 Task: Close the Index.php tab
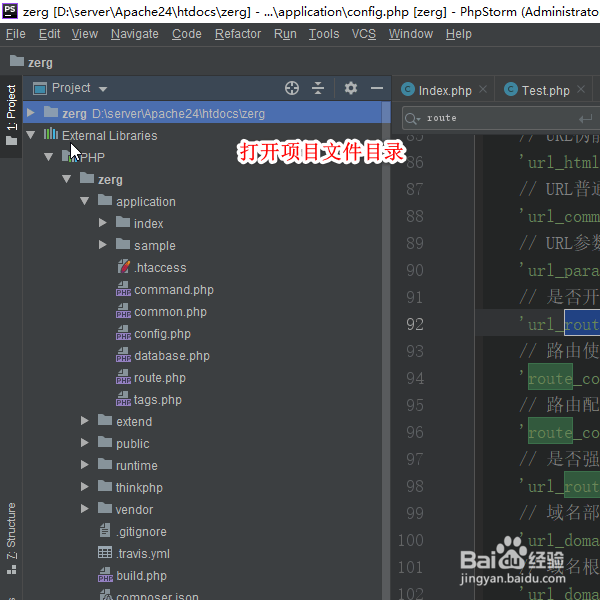tap(483, 90)
